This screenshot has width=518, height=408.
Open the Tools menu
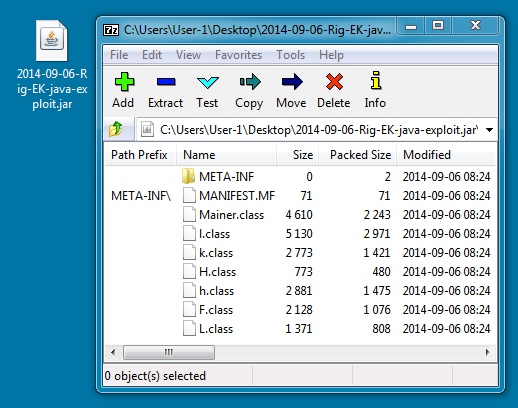(x=290, y=55)
